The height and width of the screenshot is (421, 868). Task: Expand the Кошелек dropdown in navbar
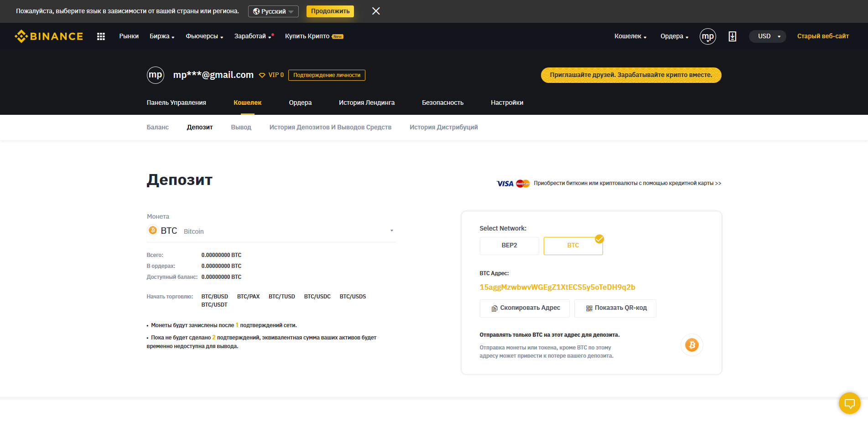tap(630, 36)
